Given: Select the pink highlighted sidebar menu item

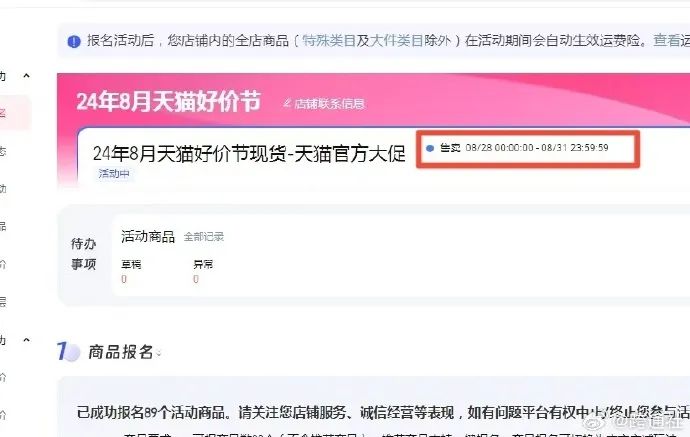Looking at the screenshot, I should (15, 113).
